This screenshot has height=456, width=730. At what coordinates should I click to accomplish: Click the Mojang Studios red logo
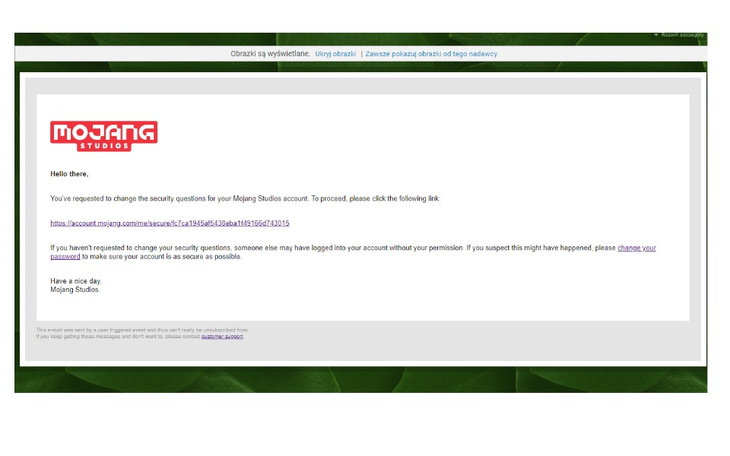[104, 135]
